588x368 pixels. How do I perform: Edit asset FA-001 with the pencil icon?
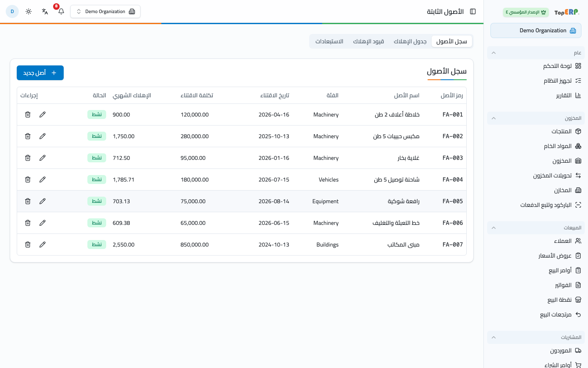(42, 114)
